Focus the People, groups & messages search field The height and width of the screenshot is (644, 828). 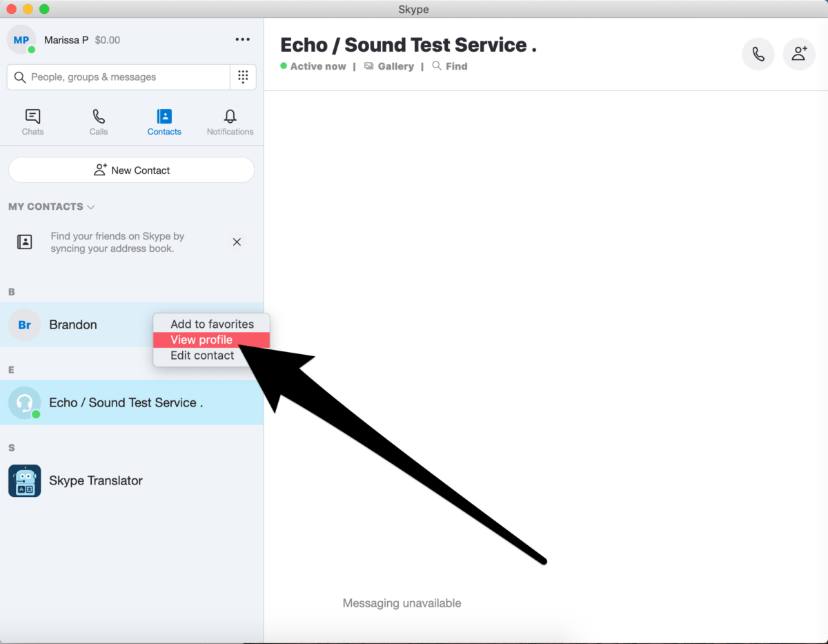point(119,77)
